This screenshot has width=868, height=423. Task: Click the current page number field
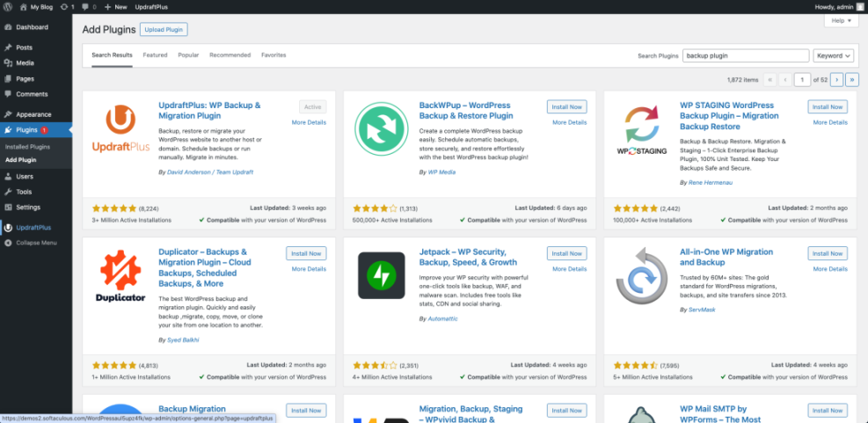[x=802, y=80]
